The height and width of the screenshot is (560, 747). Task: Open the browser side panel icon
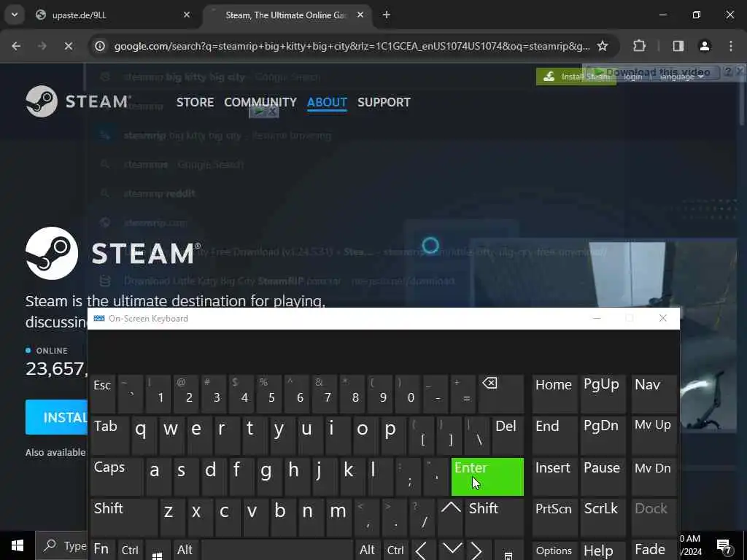[678, 46]
